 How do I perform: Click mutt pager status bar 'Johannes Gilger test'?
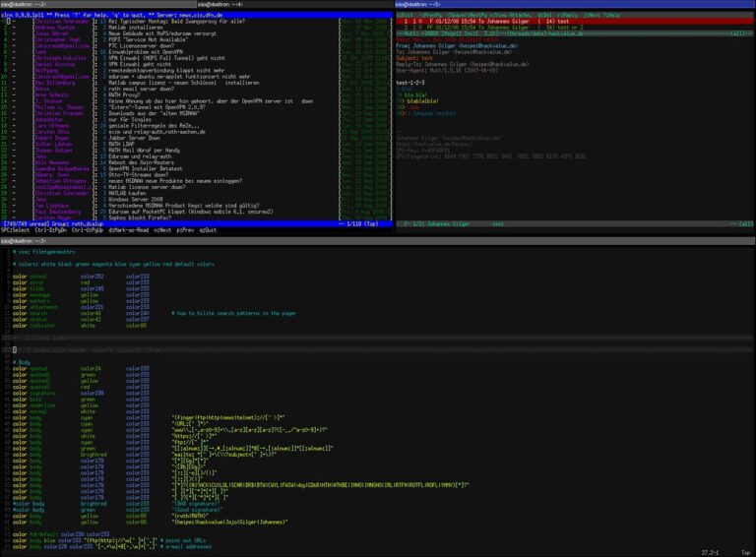(575, 224)
